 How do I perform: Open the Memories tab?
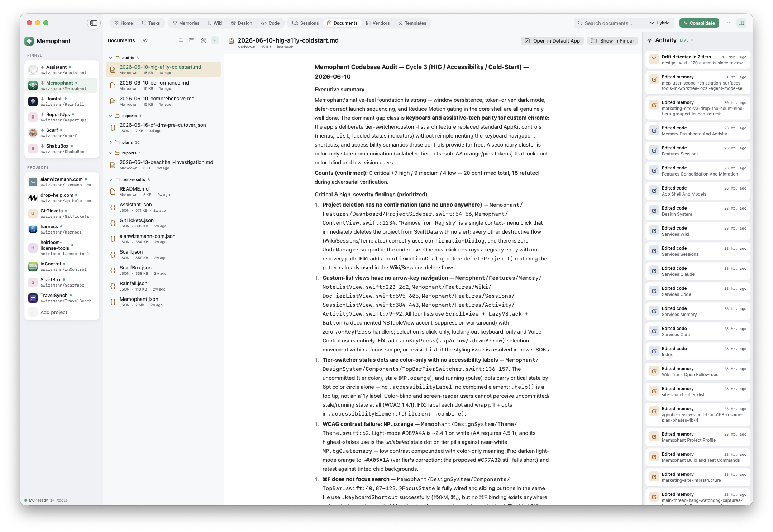(186, 23)
